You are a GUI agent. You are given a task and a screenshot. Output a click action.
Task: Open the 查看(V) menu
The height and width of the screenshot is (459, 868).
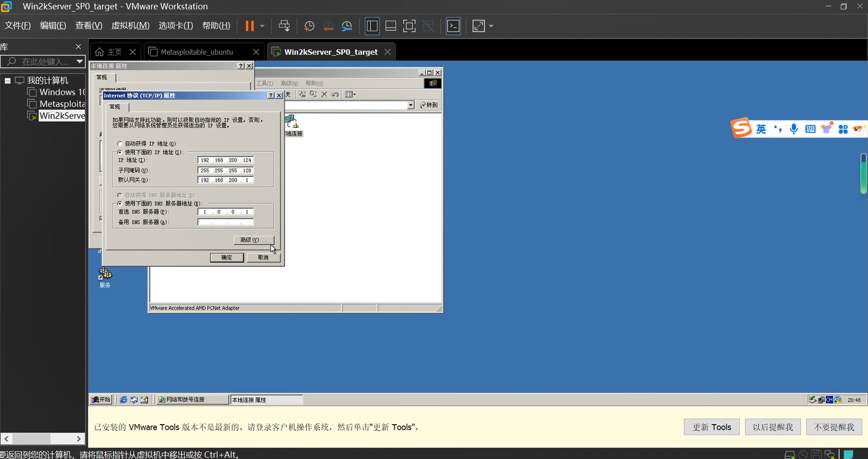(x=89, y=26)
